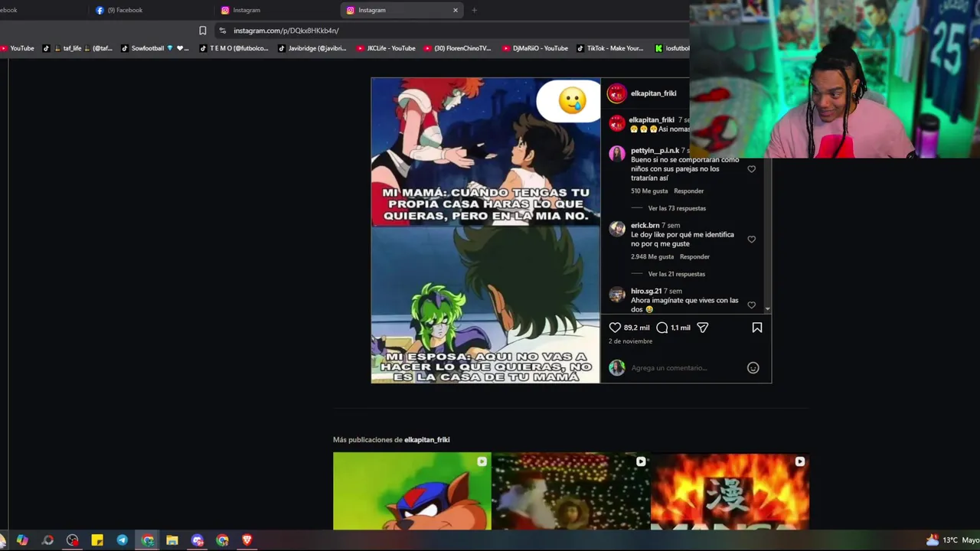
Task: Open hiro.sg.21 username link
Action: (646, 292)
